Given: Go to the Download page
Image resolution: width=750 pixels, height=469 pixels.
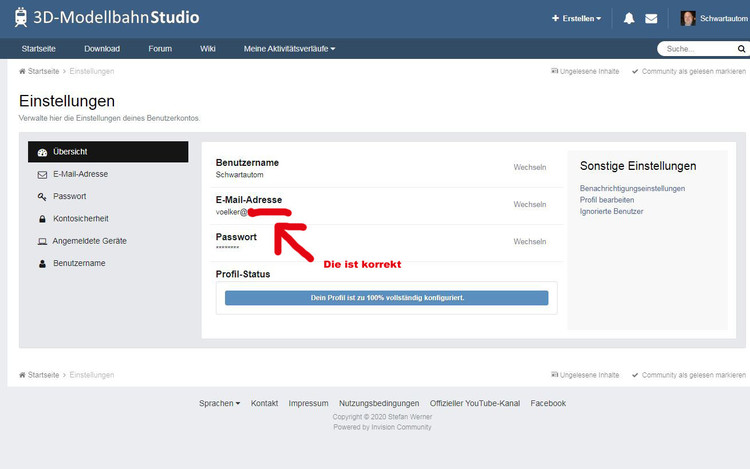Looking at the screenshot, I should 102,48.
